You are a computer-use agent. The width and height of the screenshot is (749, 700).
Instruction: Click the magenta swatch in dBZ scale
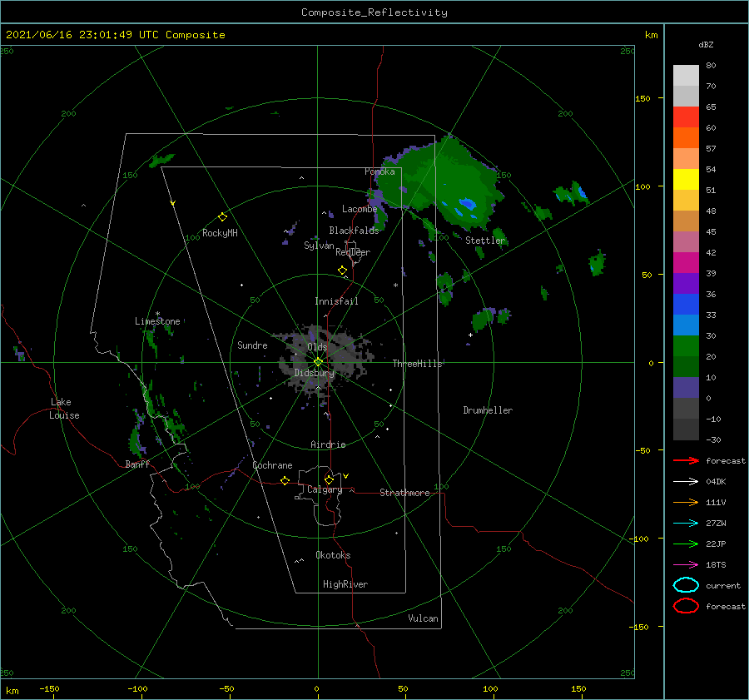686,262
